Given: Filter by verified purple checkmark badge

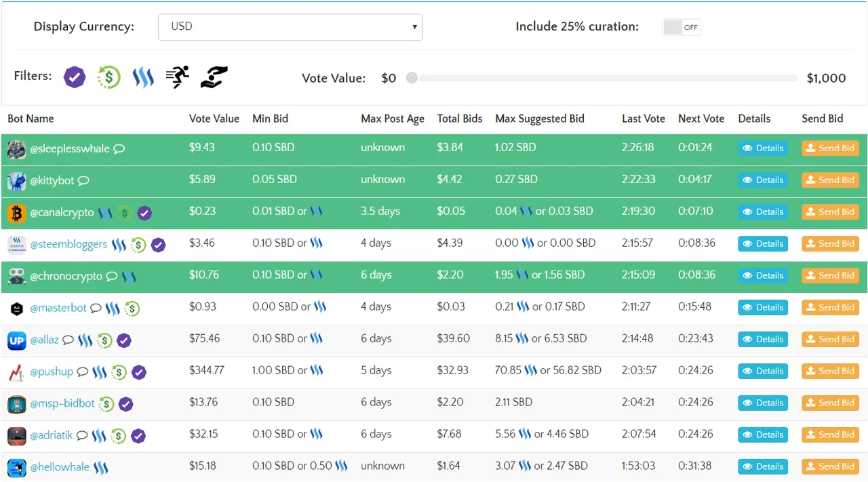Looking at the screenshot, I should [x=75, y=77].
